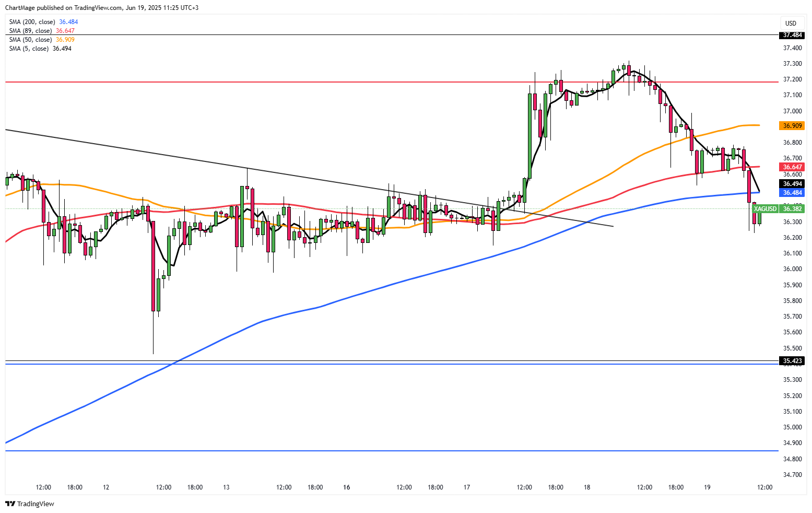Select the SMA (200, close) indicator legend
812x513 pixels.
(x=43, y=22)
